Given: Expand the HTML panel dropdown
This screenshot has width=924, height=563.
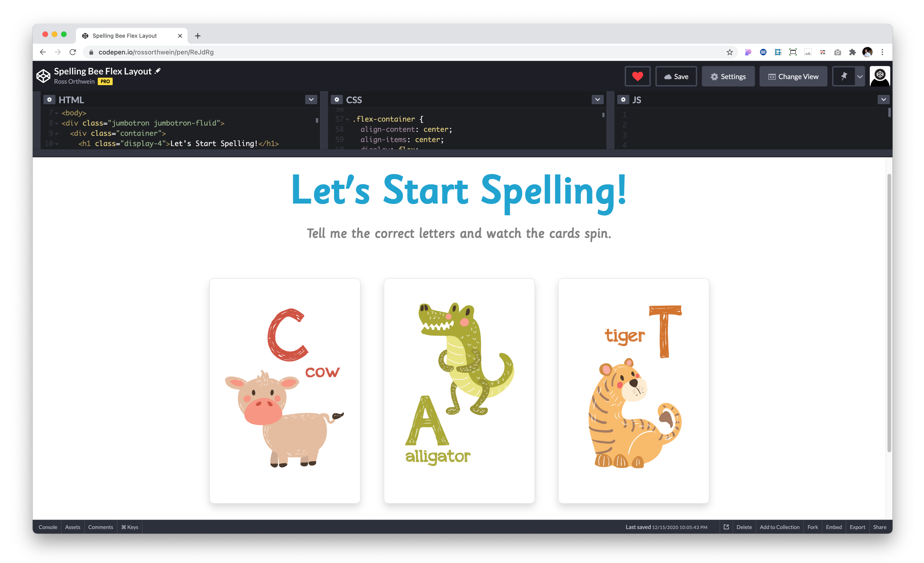Looking at the screenshot, I should click(x=311, y=99).
